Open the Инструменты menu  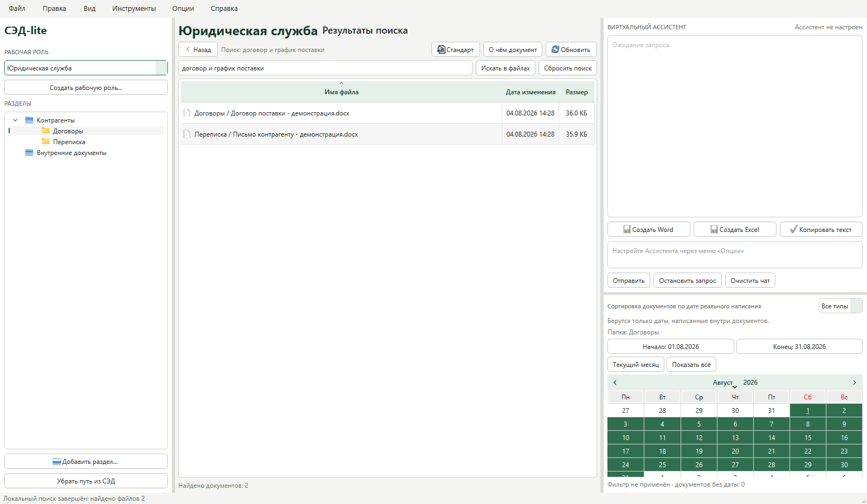point(134,9)
